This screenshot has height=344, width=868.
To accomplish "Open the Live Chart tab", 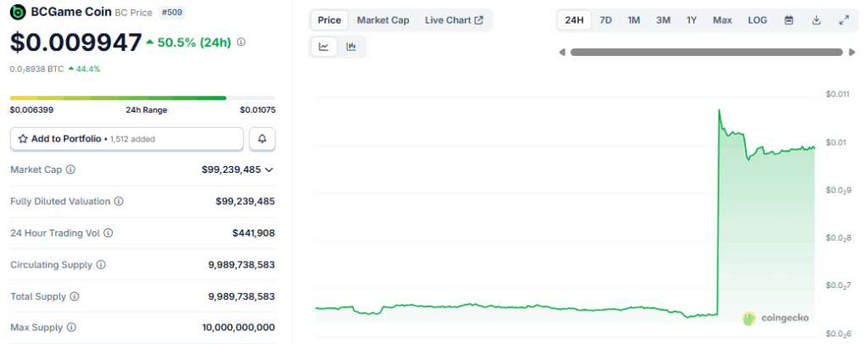I will (453, 20).
